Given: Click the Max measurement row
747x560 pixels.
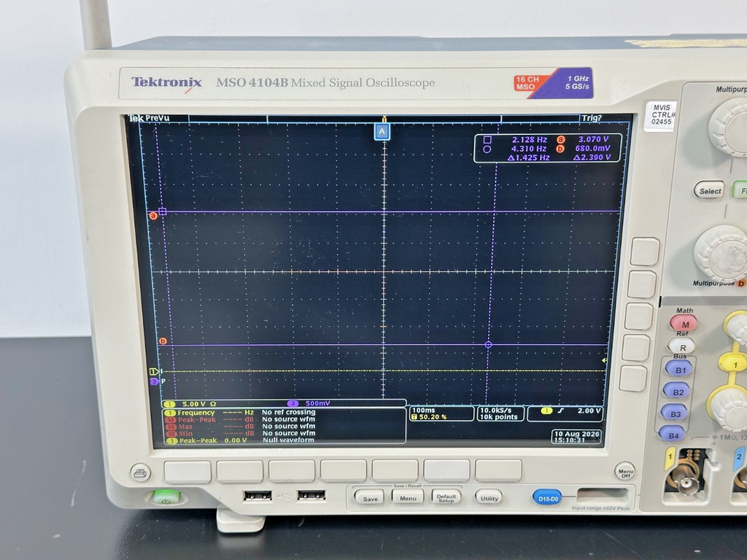Looking at the screenshot, I should click(x=241, y=427).
